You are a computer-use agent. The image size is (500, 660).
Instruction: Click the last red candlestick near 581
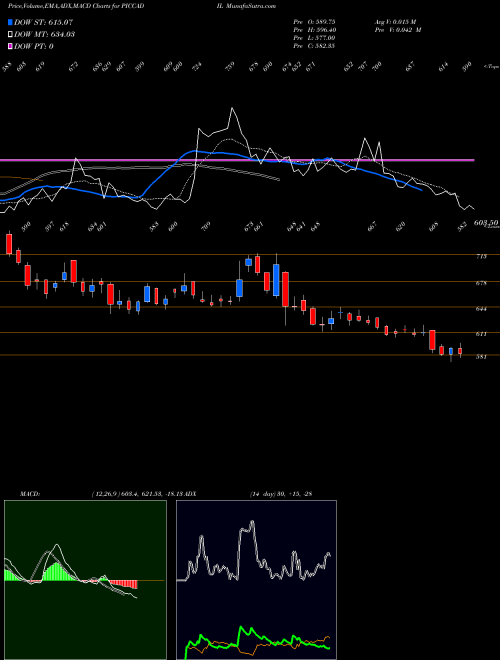point(460,351)
